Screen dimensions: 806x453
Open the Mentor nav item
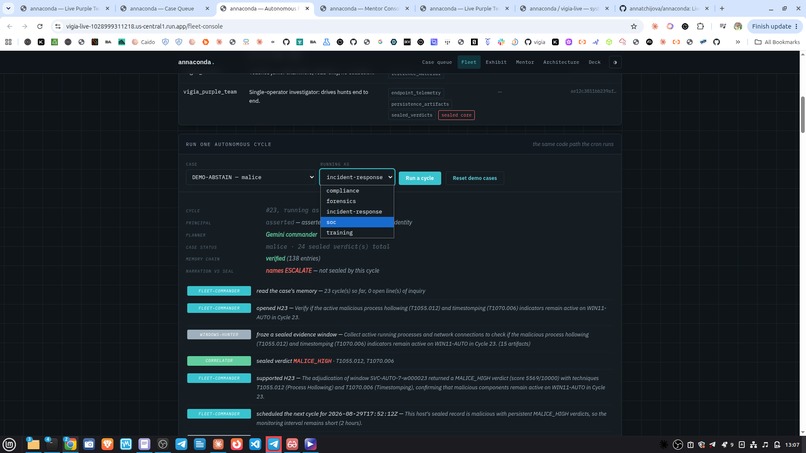click(x=525, y=62)
